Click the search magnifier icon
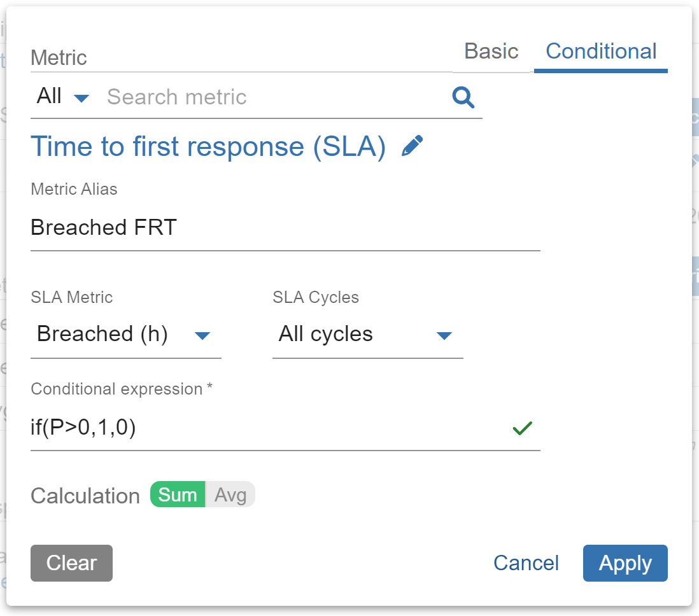Viewport: 699px width, 616px height. [x=463, y=97]
